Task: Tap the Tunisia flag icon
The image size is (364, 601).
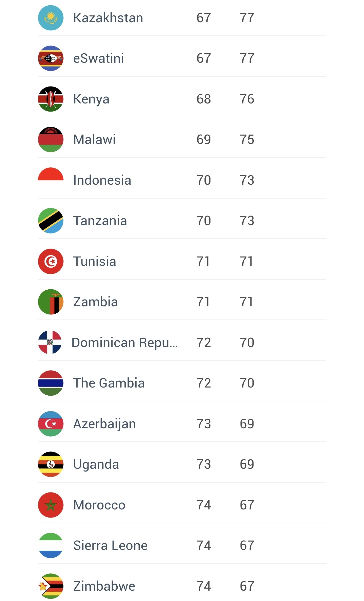Action: pos(51,261)
